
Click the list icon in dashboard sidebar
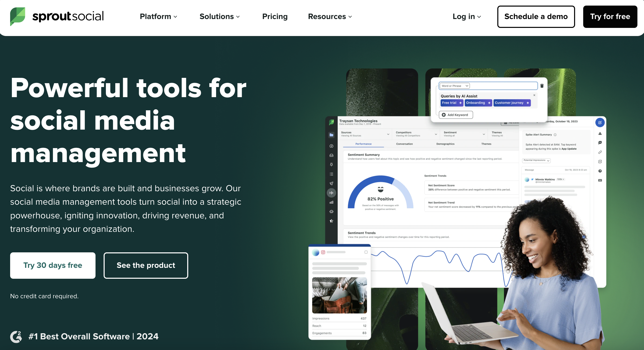(331, 174)
